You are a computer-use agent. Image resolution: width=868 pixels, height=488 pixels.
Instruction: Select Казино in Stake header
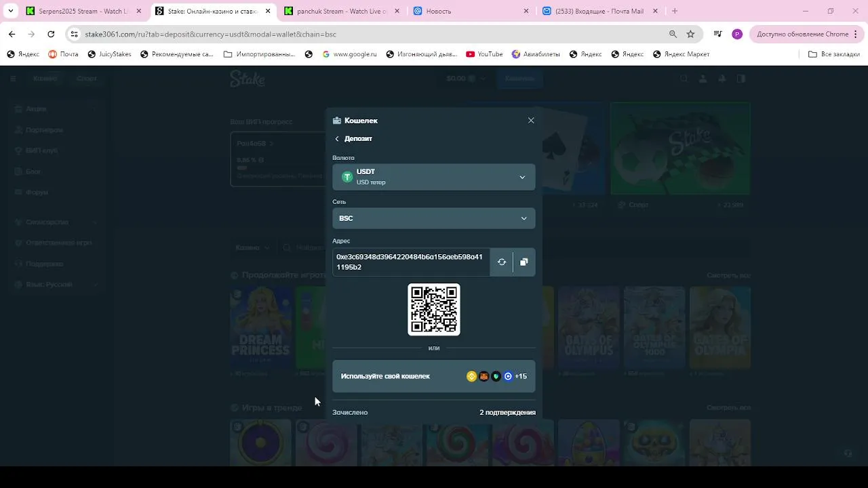(x=45, y=79)
